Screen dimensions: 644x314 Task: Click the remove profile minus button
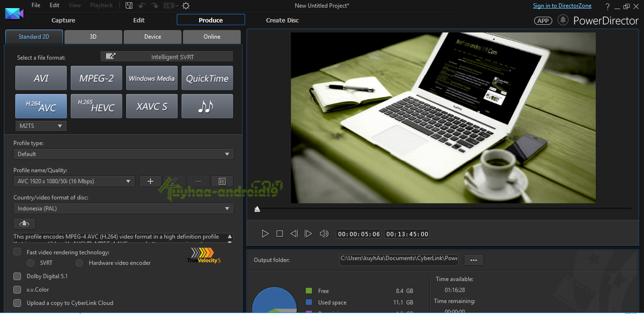(198, 181)
